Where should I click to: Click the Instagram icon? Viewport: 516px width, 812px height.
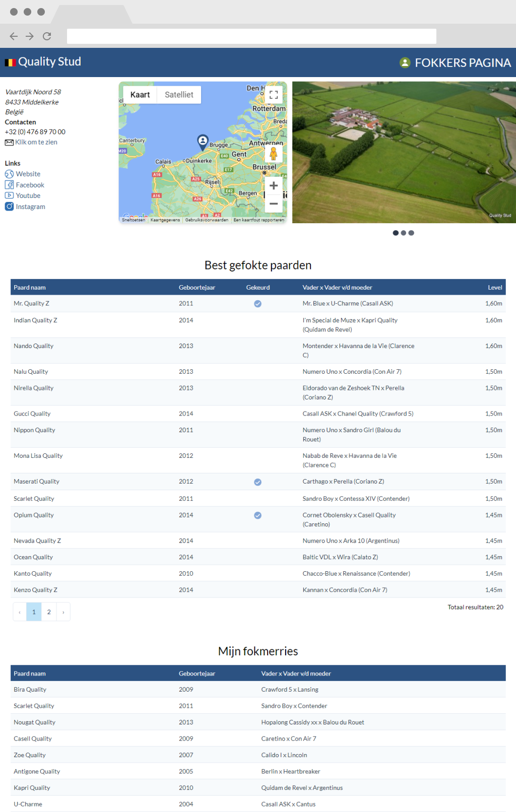[x=9, y=207]
